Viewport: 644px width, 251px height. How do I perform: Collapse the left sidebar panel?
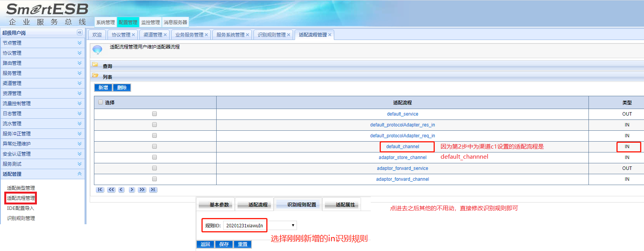click(x=80, y=33)
